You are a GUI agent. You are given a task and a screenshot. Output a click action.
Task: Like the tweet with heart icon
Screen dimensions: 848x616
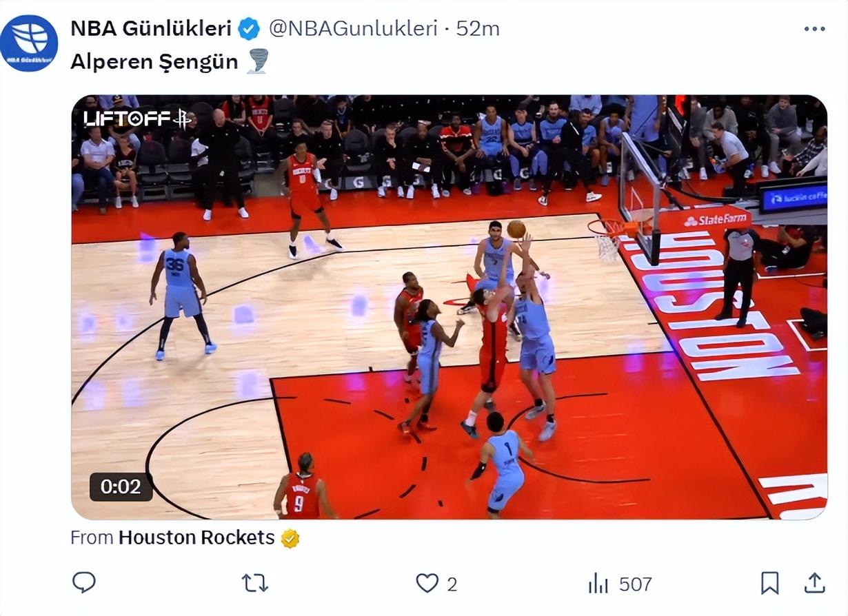[427, 584]
